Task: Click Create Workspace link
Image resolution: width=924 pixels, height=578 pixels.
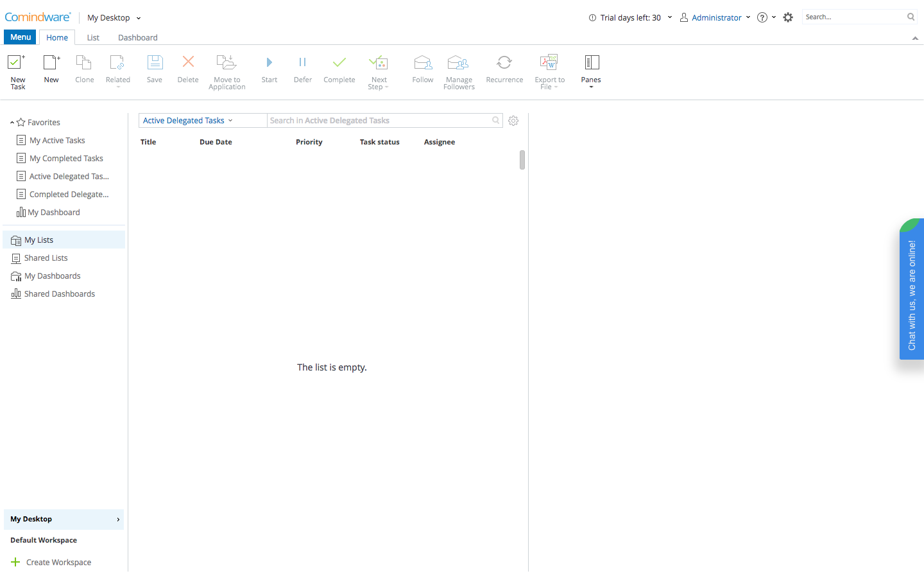Action: pyautogui.click(x=58, y=563)
